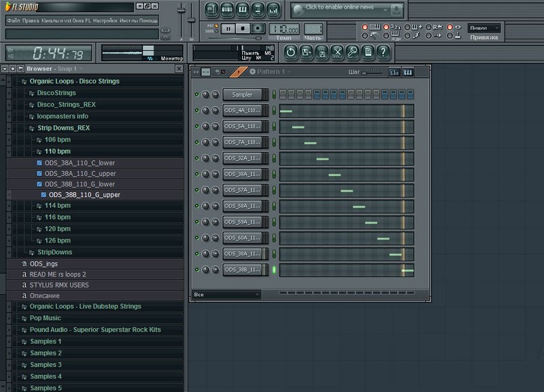Click the undo history icon in toolbar
The width and height of the screenshot is (544, 392).
pos(290,52)
